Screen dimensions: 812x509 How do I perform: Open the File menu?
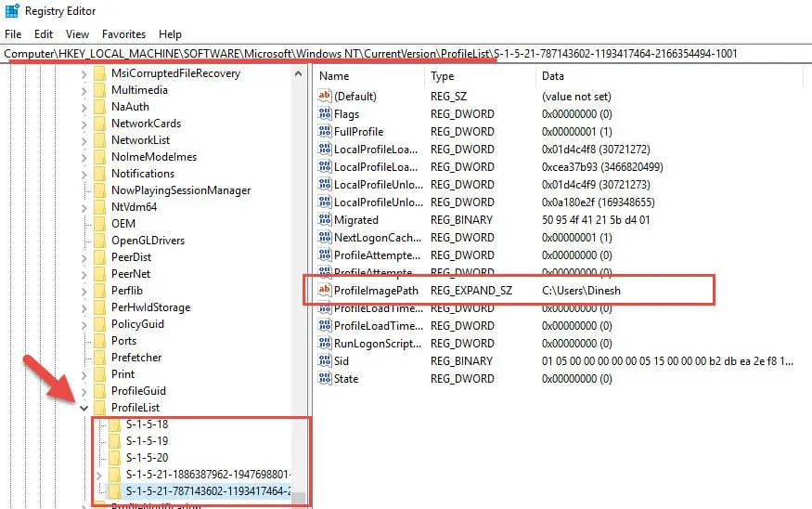13,34
